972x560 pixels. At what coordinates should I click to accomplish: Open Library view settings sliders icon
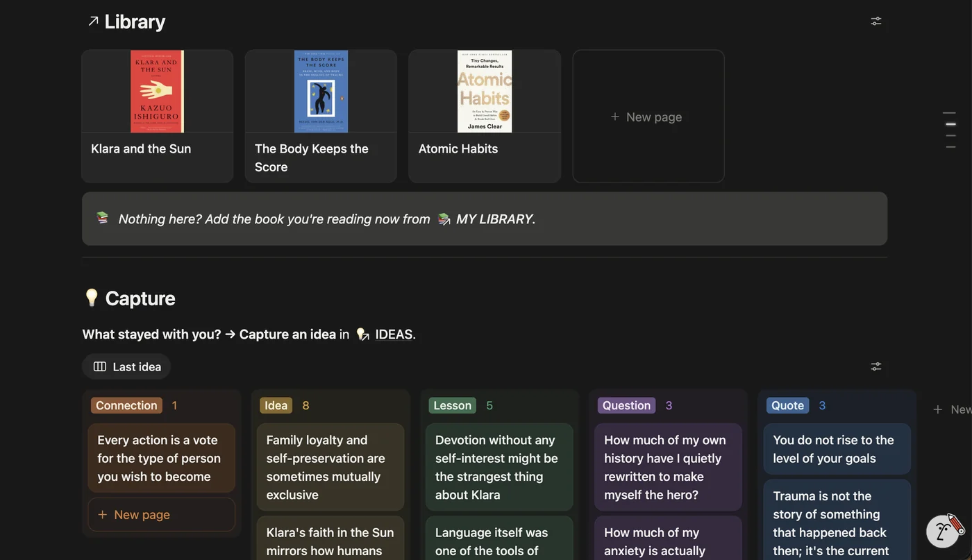[x=876, y=22]
